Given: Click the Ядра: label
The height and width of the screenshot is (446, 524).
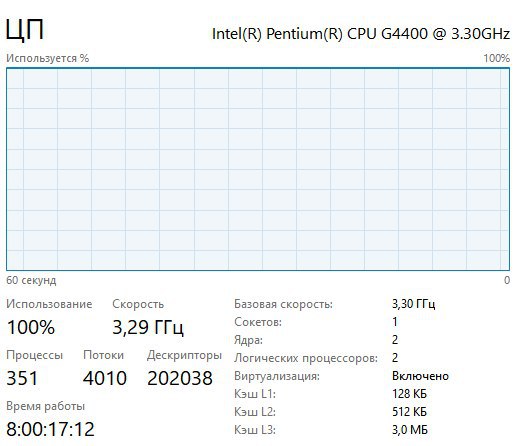Looking at the screenshot, I should [248, 340].
